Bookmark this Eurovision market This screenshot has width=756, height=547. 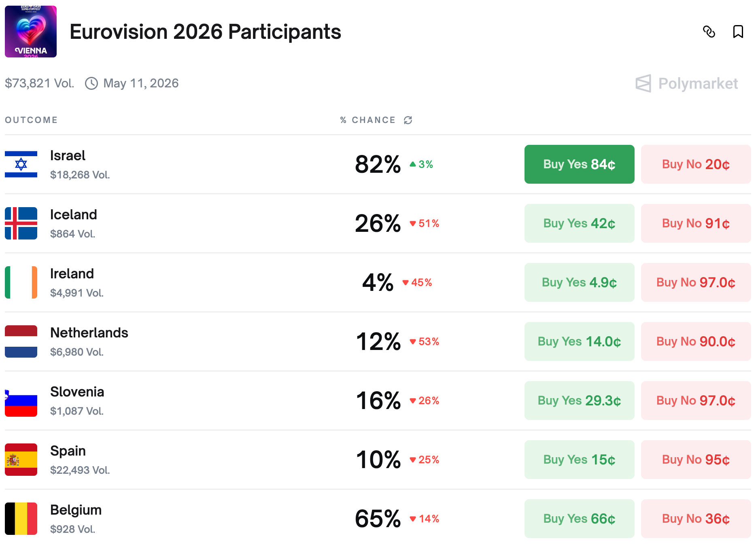pos(738,32)
